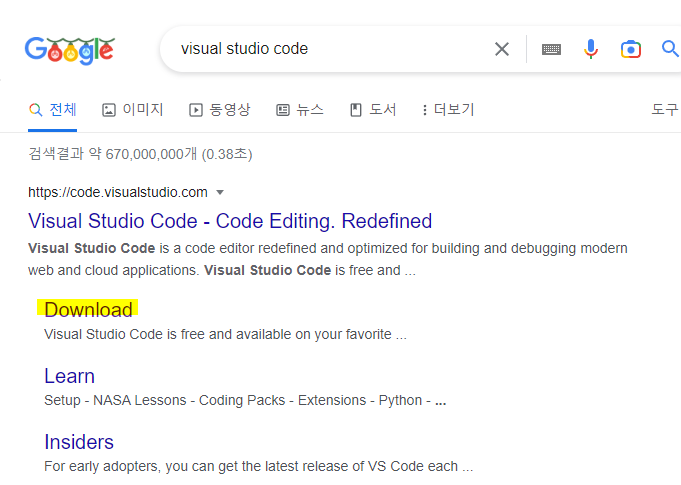Click the Learn description starting with Setup - NASA Lessons
The width and height of the screenshot is (681, 485).
(245, 400)
